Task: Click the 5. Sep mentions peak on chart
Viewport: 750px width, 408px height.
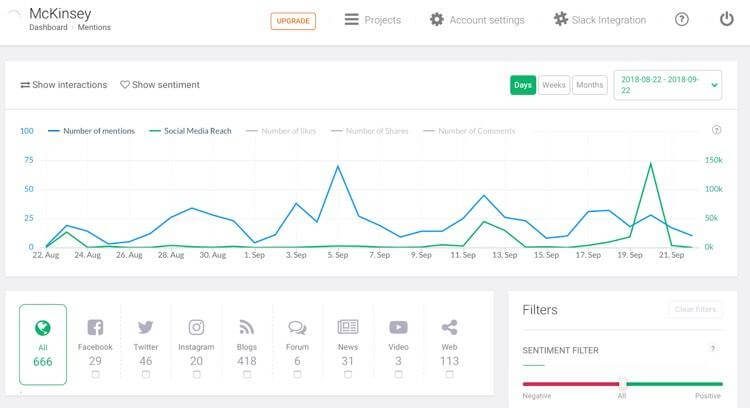Action: tap(338, 166)
